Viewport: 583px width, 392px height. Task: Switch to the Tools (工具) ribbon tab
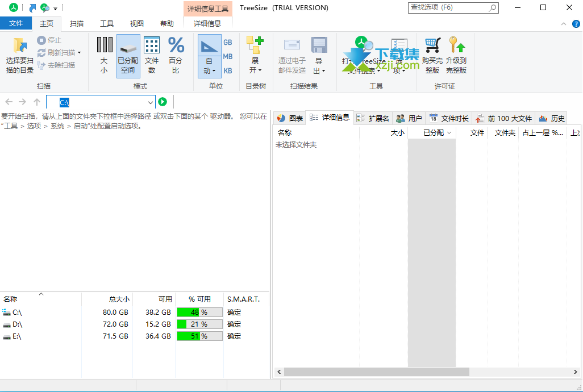(107, 23)
